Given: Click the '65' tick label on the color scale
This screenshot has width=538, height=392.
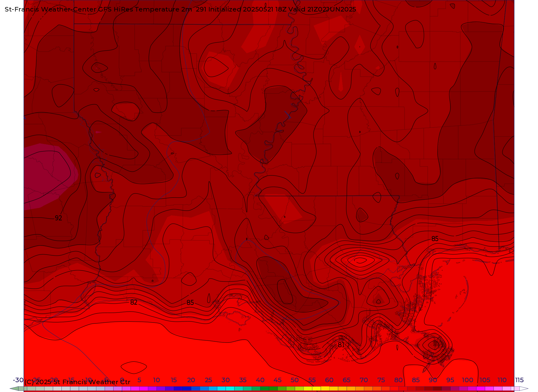Looking at the screenshot, I should click(347, 380).
